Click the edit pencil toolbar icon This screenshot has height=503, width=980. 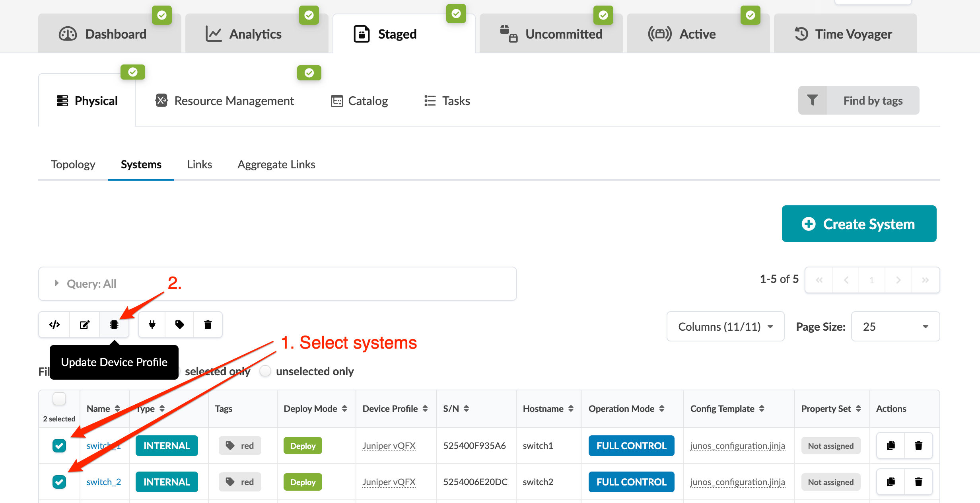[84, 325]
